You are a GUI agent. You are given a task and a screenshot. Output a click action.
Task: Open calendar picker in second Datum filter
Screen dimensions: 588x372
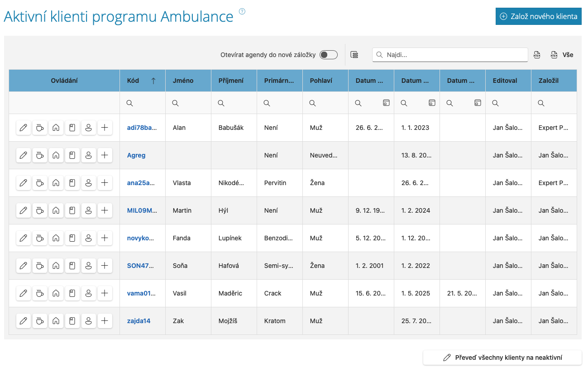[x=432, y=103]
